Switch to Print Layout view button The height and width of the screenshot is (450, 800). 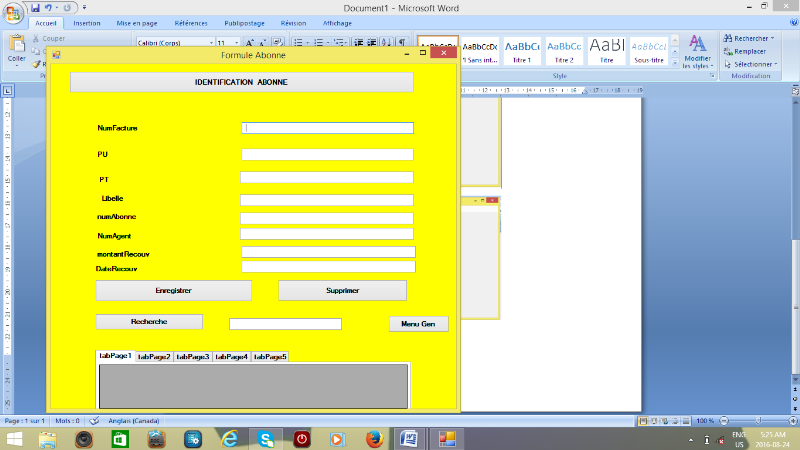click(x=643, y=421)
